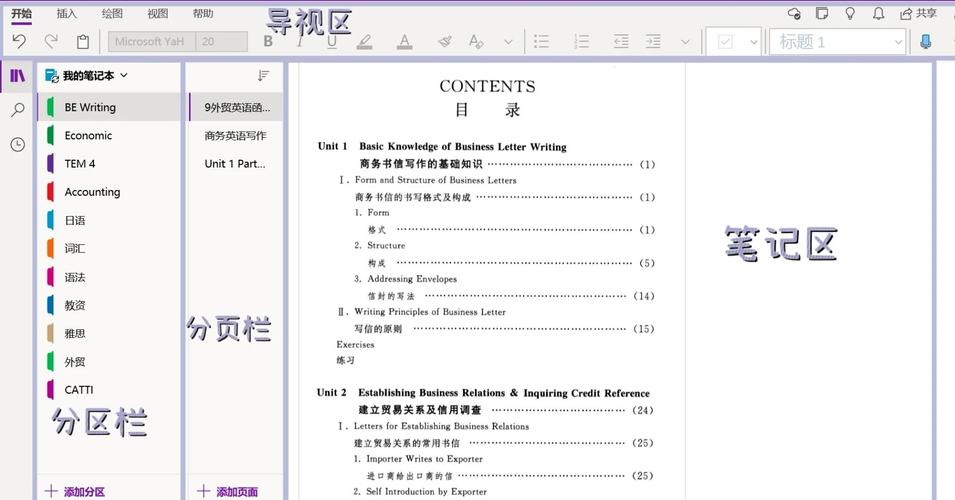Select the BE Writing section
This screenshot has height=500, width=955.
pyautogui.click(x=109, y=107)
